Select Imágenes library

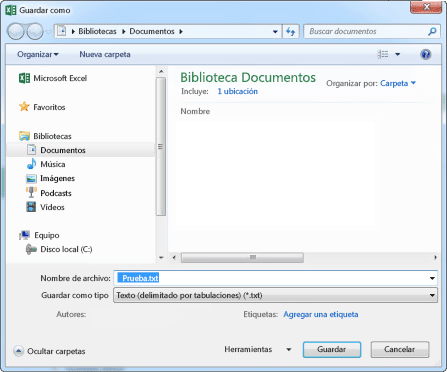pos(57,178)
